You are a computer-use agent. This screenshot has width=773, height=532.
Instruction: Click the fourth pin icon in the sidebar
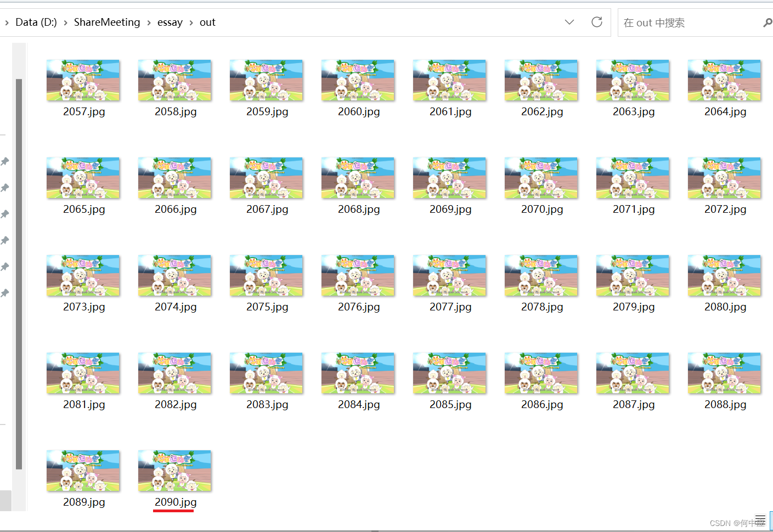pos(5,240)
